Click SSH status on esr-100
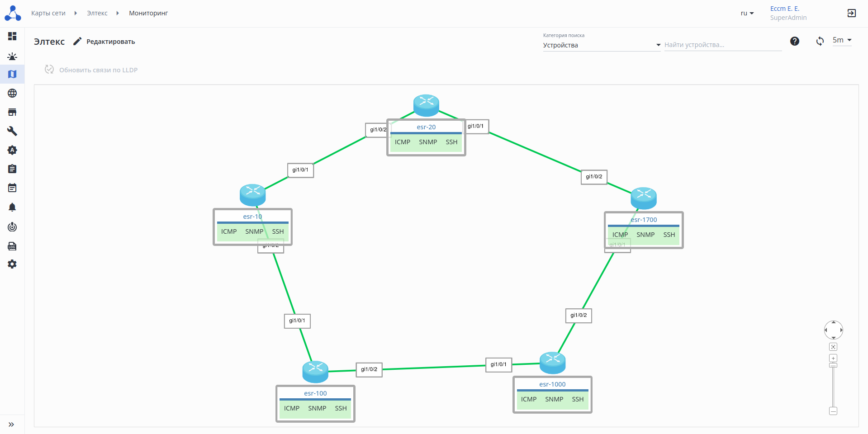868x434 pixels. 341,408
